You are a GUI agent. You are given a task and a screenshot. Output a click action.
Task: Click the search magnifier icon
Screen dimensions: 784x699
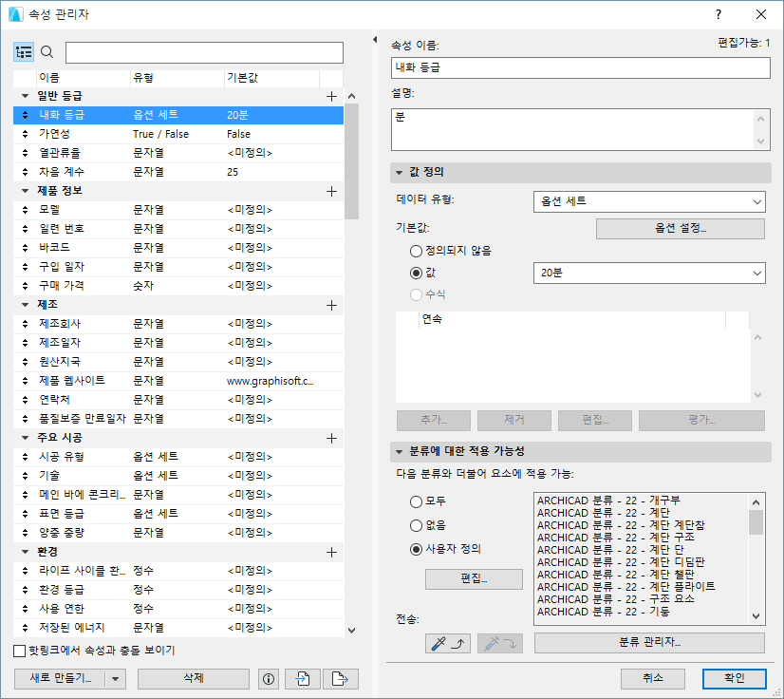pyautogui.click(x=47, y=52)
